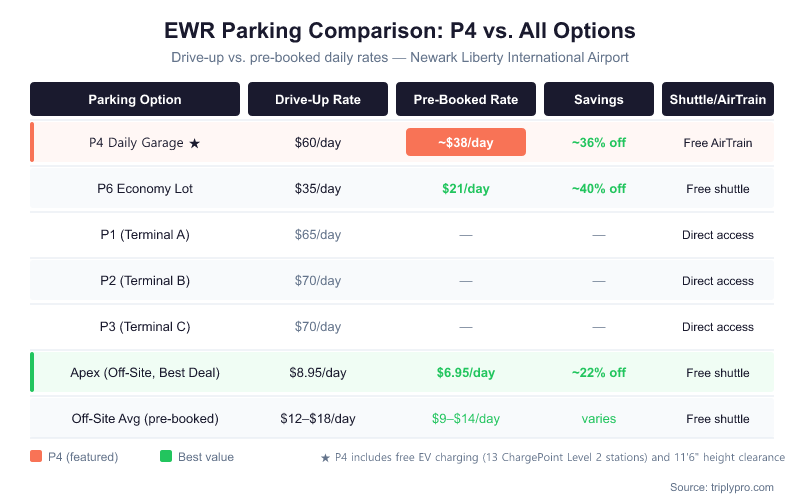
Task: Click the P1 (Terminal A) row label
Action: 145,235
